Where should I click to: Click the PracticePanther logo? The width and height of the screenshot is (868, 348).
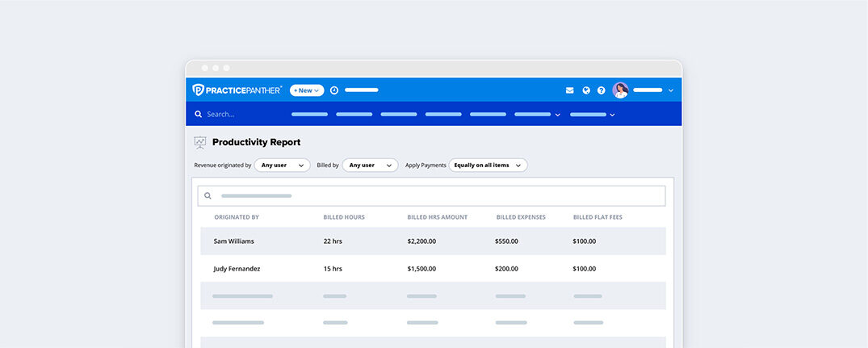pyautogui.click(x=237, y=90)
